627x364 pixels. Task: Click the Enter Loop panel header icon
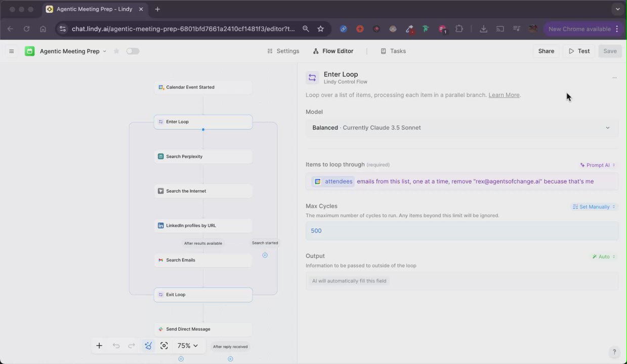click(312, 77)
